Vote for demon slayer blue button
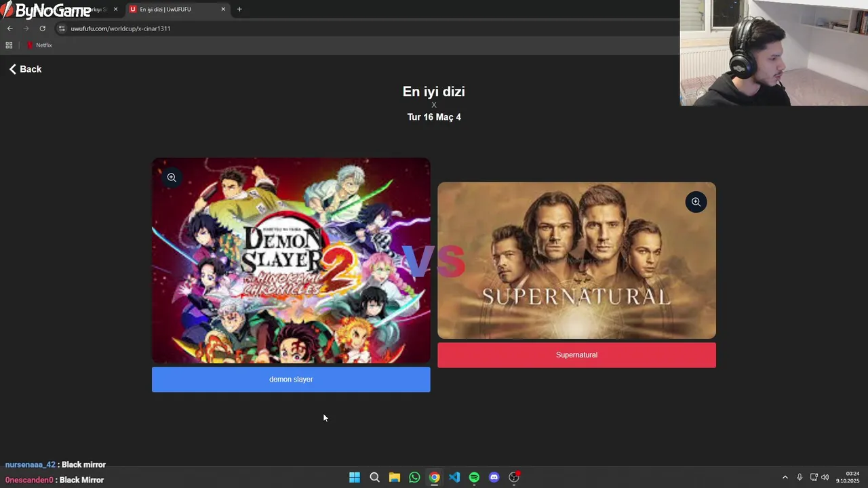Viewport: 868px width, 488px height. click(x=291, y=380)
